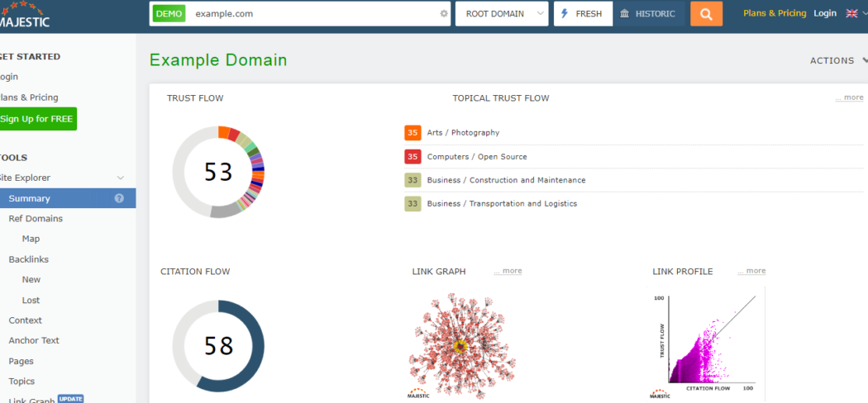Click Login in sidebar
This screenshot has height=403, width=868.
pyautogui.click(x=9, y=77)
